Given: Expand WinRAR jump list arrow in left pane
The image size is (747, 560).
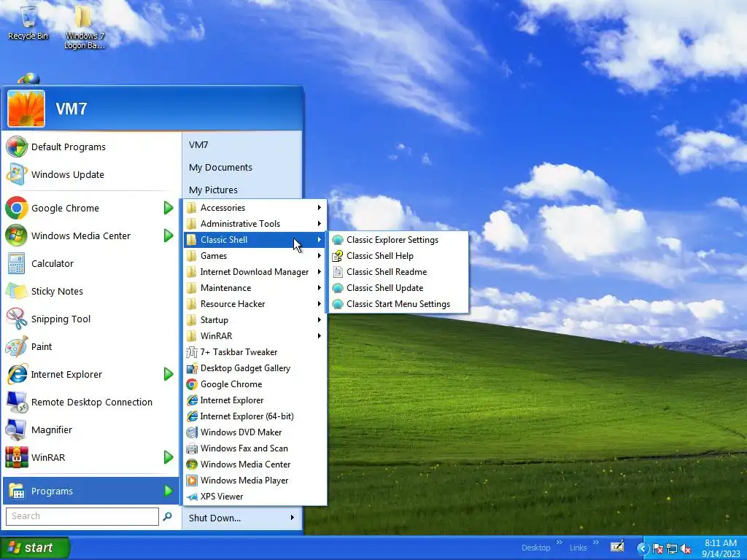Looking at the screenshot, I should pyautogui.click(x=169, y=457).
